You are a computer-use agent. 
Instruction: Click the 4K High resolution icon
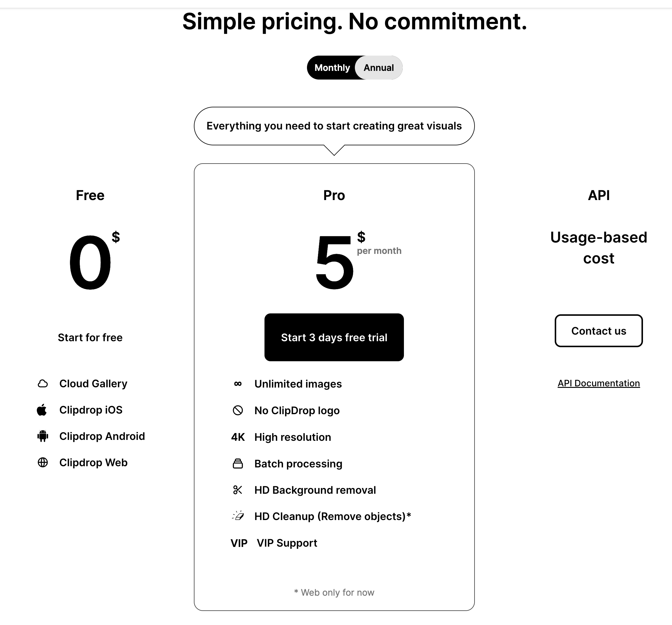(x=238, y=437)
